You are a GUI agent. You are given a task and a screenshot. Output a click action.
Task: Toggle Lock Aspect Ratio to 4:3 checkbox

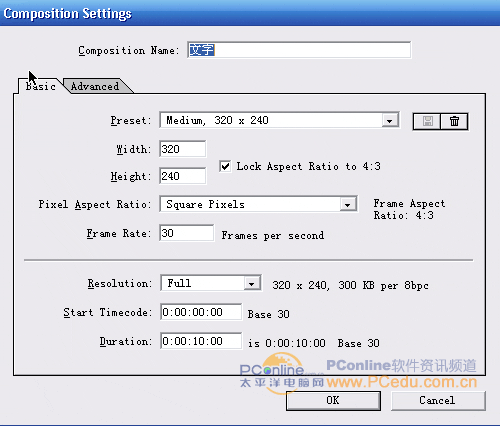pyautogui.click(x=225, y=166)
